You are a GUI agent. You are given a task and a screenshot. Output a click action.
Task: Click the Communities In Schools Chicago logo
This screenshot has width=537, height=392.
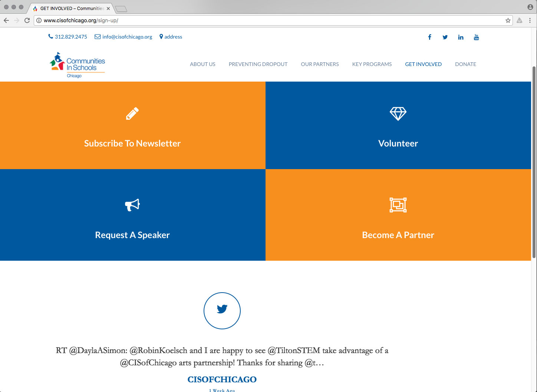tap(78, 65)
